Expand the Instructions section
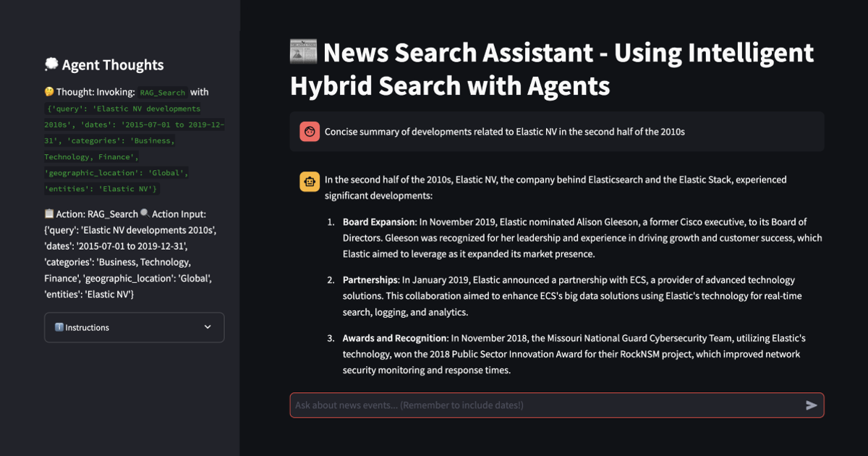 134,327
